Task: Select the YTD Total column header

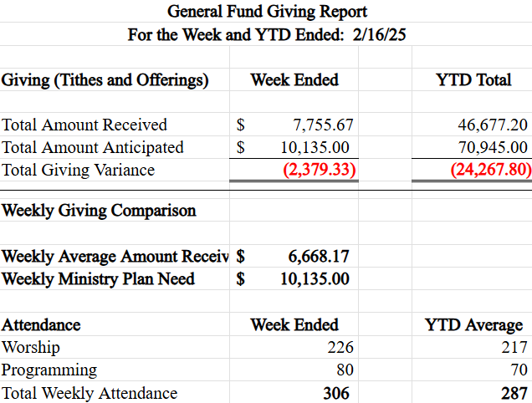Action: point(473,80)
